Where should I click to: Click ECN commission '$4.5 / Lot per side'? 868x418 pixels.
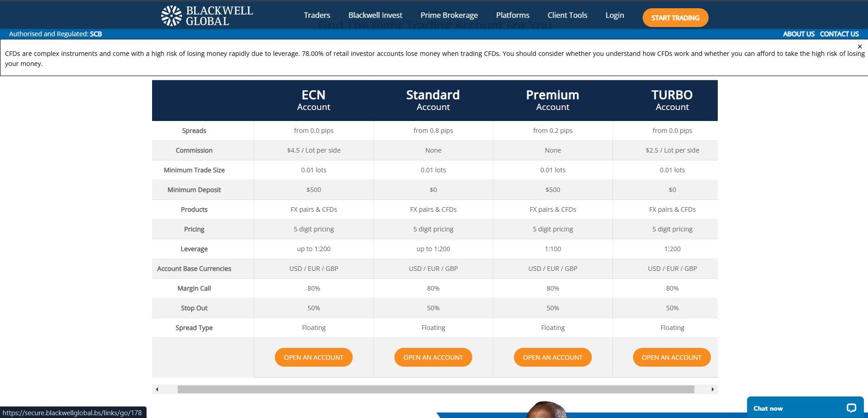pos(314,150)
